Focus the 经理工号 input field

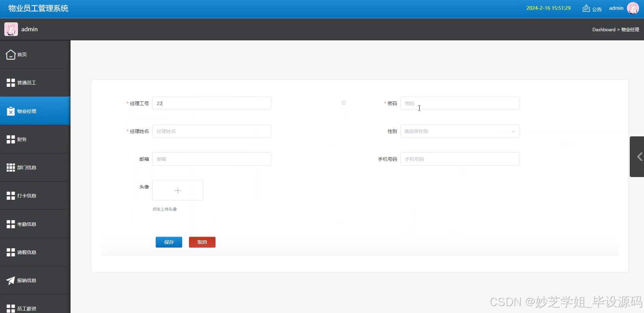click(211, 103)
